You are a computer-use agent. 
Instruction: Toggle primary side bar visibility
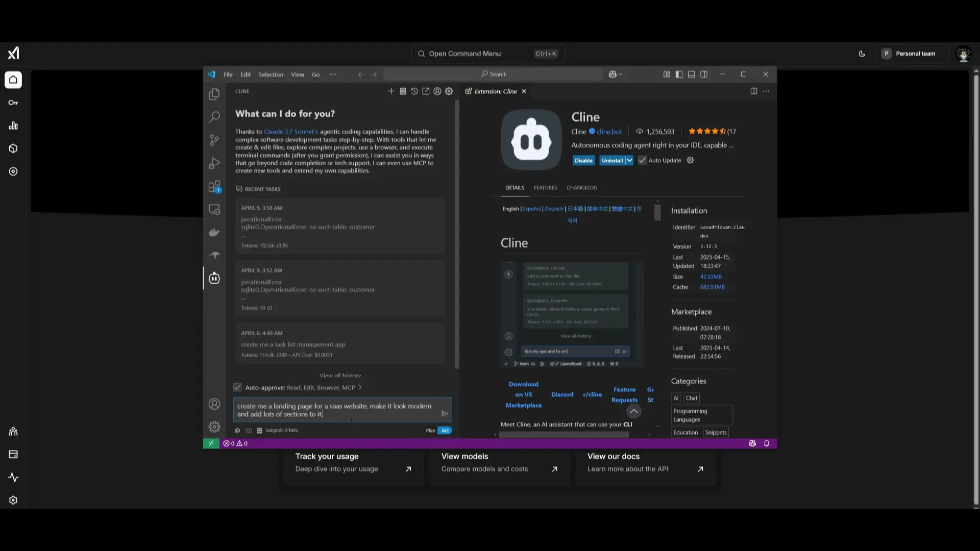(x=679, y=74)
